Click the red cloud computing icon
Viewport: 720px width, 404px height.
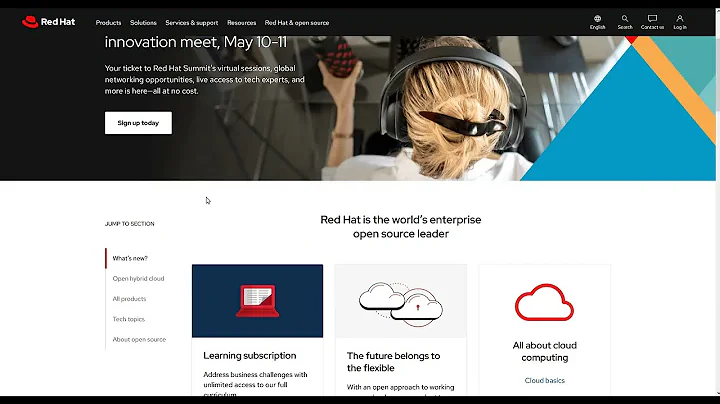pos(545,303)
